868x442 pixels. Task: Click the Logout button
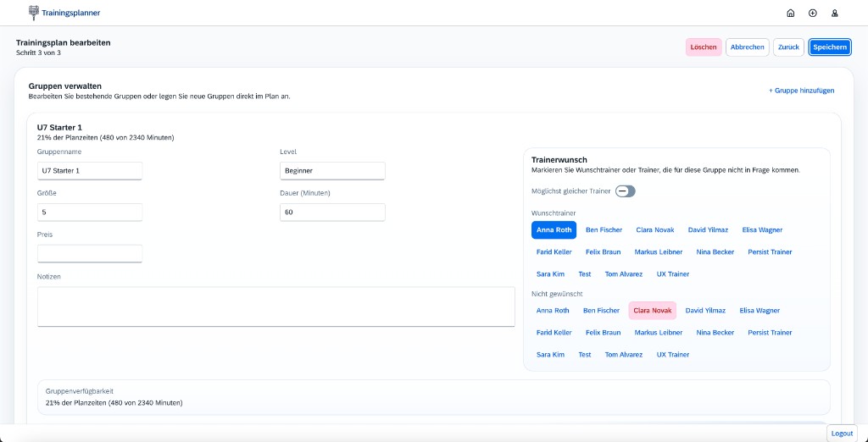tap(842, 434)
